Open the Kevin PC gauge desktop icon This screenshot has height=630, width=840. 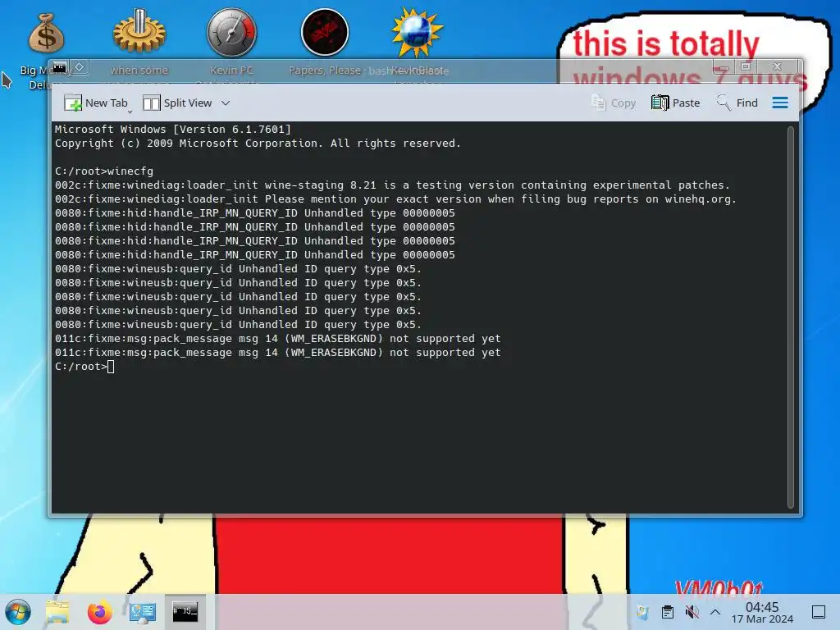[231, 32]
